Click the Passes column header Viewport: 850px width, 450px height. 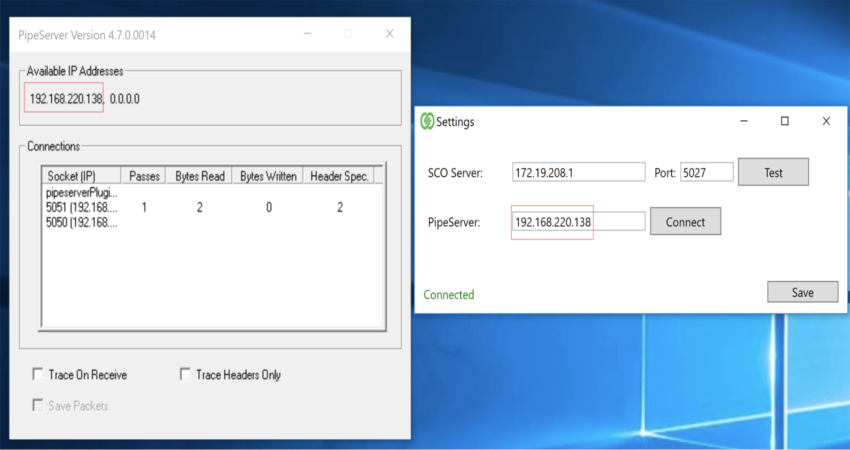point(144,176)
